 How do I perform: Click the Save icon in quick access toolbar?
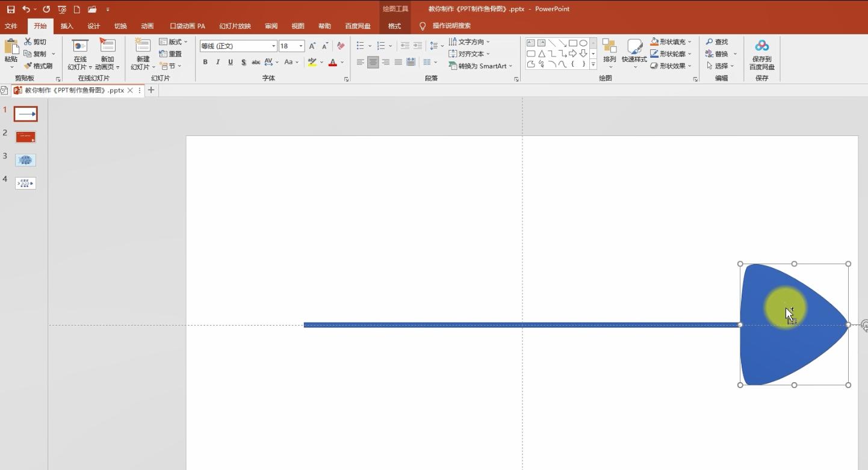(x=11, y=10)
